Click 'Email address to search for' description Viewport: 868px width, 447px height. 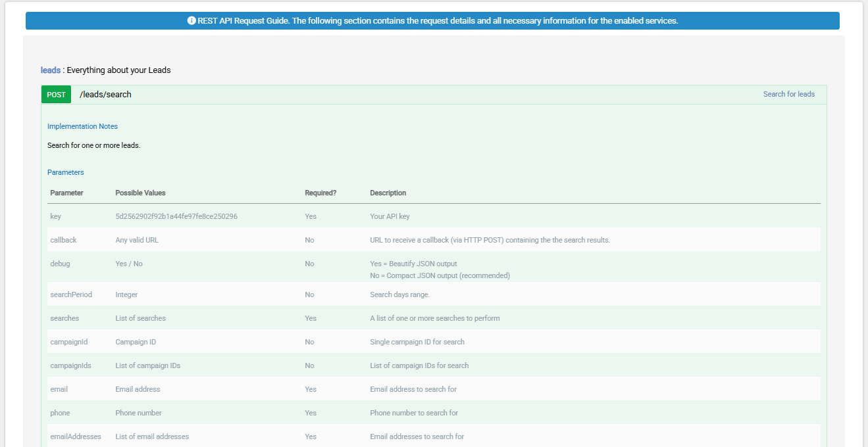click(413, 389)
